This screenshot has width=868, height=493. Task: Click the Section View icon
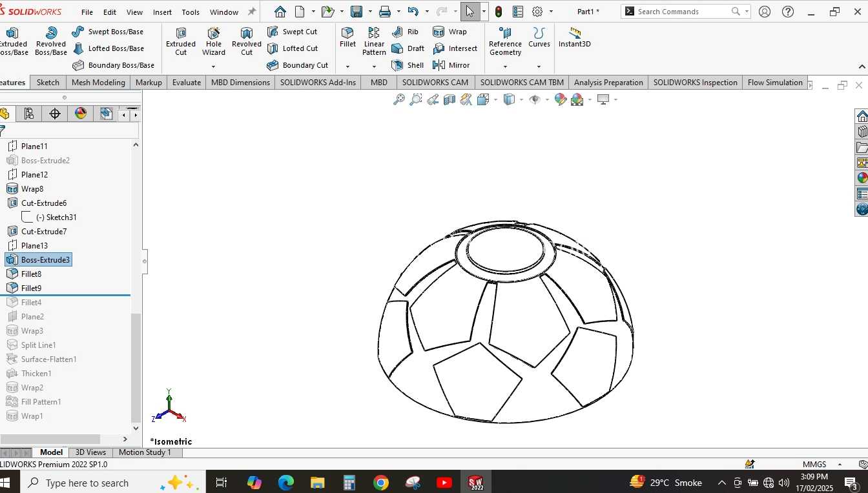pyautogui.click(x=449, y=99)
